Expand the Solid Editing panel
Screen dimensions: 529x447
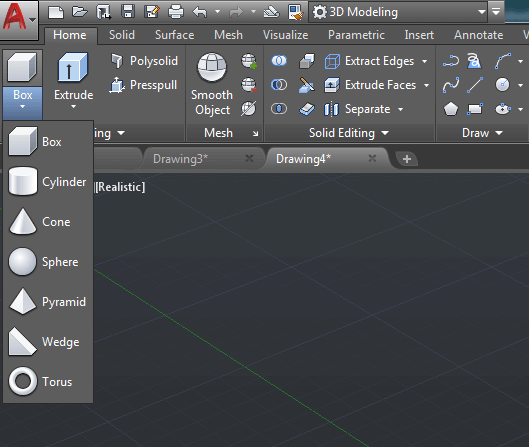[x=349, y=133]
